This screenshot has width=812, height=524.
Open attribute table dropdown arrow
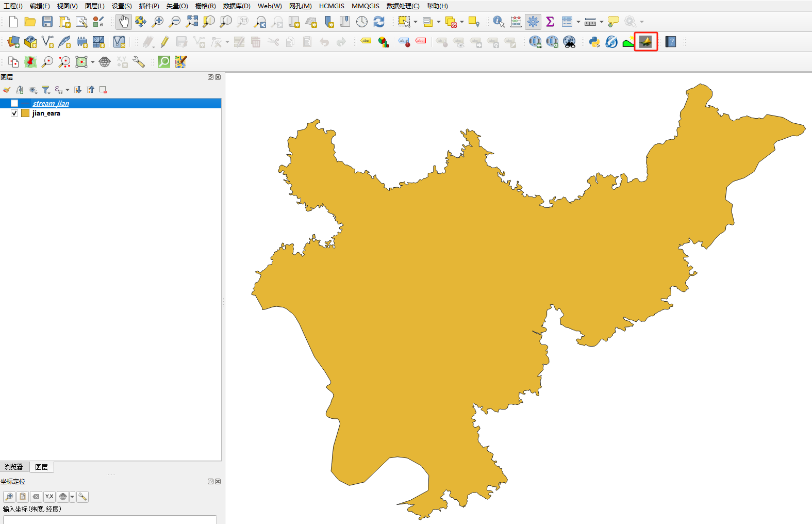pos(578,22)
